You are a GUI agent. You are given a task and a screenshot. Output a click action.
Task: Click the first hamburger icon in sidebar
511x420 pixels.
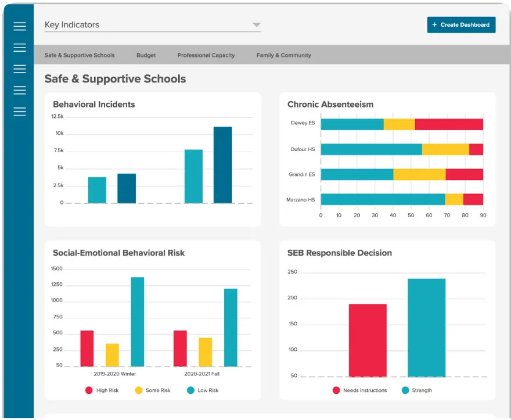[20, 26]
